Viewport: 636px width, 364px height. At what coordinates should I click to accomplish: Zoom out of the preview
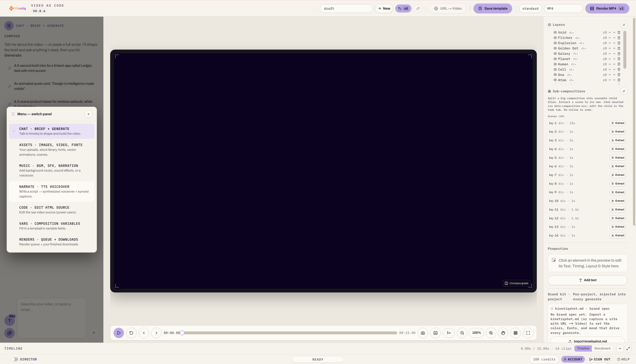pos(462,333)
